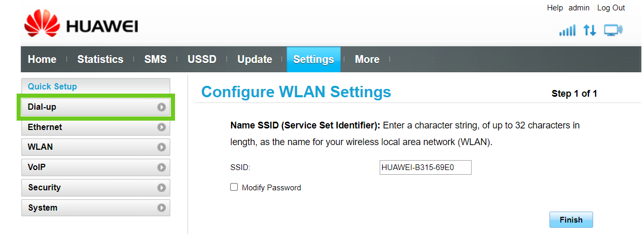644x234 pixels.
Task: Enable the Modify Password checkbox
Action: 234,187
